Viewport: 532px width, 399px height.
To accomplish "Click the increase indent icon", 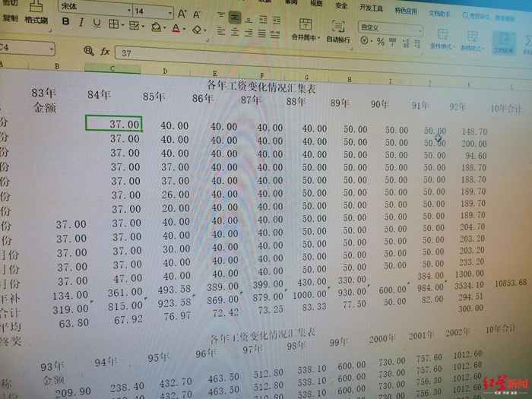I will pyautogui.click(x=277, y=21).
